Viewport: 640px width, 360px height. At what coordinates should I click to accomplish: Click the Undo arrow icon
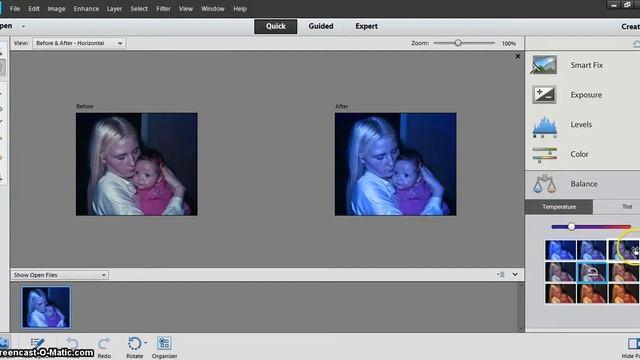click(72, 344)
